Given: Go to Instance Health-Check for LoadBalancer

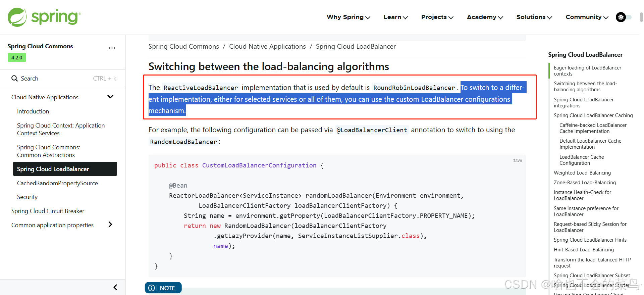Looking at the screenshot, I should pyautogui.click(x=582, y=195).
